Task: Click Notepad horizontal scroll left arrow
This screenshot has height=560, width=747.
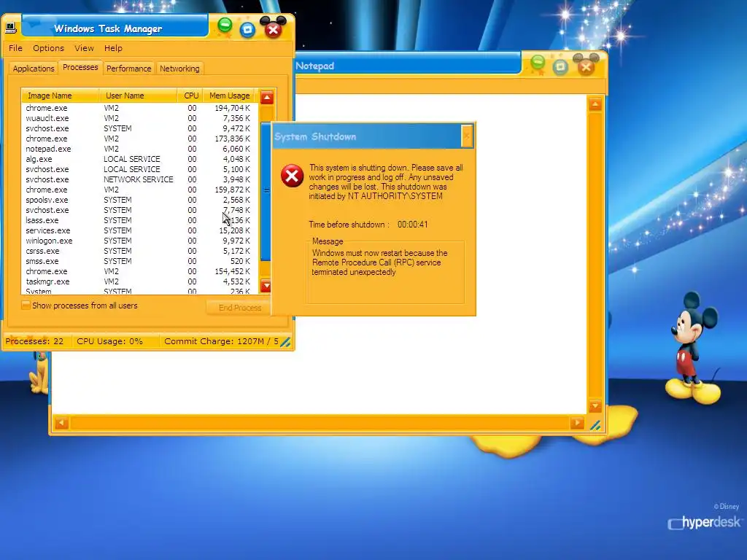Action: pos(61,422)
